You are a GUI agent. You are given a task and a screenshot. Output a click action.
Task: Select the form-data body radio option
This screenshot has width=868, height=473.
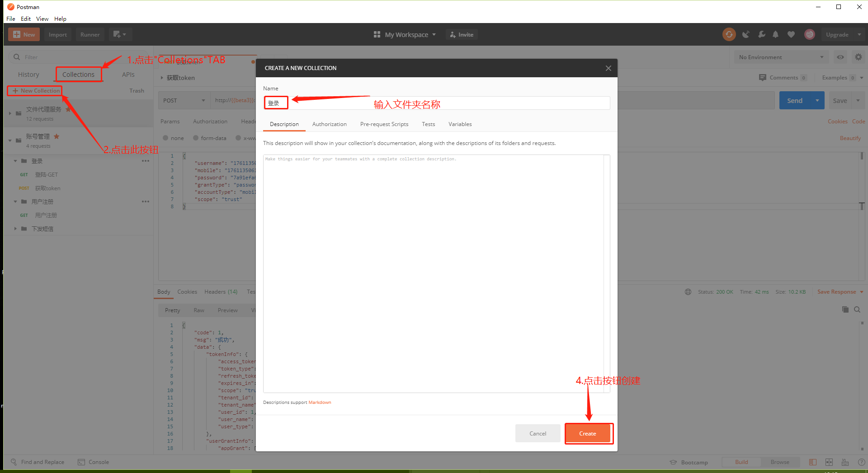(x=196, y=138)
